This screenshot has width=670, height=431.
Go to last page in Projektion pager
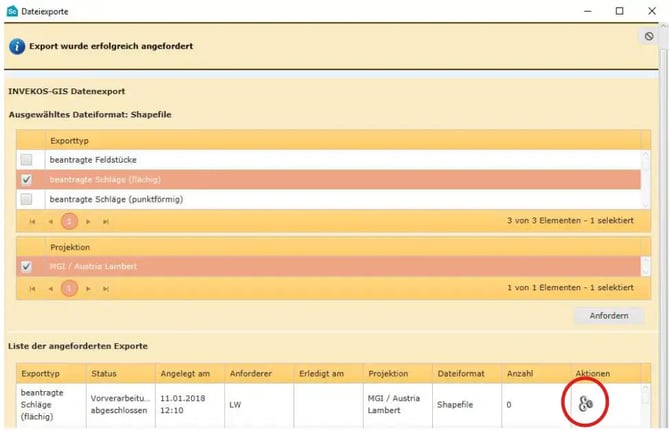pyautogui.click(x=106, y=288)
